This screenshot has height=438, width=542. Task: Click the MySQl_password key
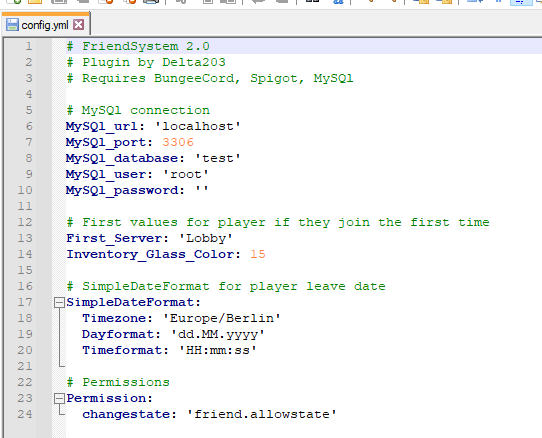[x=123, y=190]
